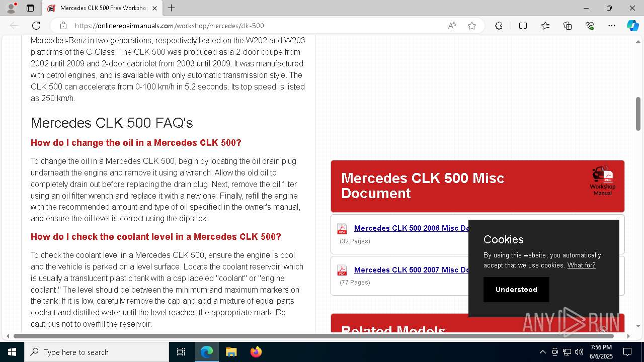
Task: Open the Favorites list icon
Action: (x=545, y=26)
